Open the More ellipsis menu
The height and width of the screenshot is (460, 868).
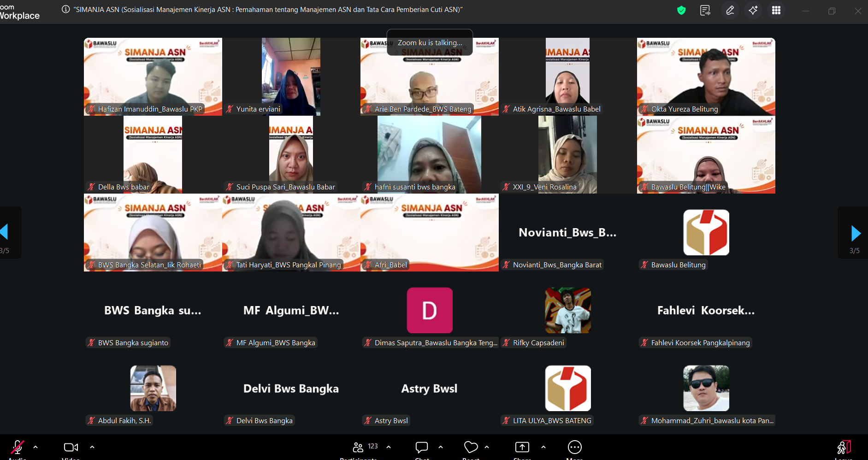point(575,447)
